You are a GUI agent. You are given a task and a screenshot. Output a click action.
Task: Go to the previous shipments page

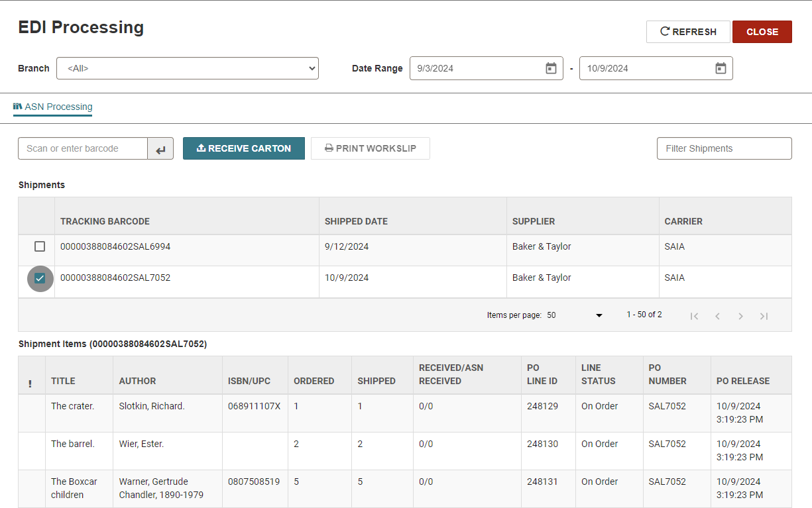(x=717, y=316)
